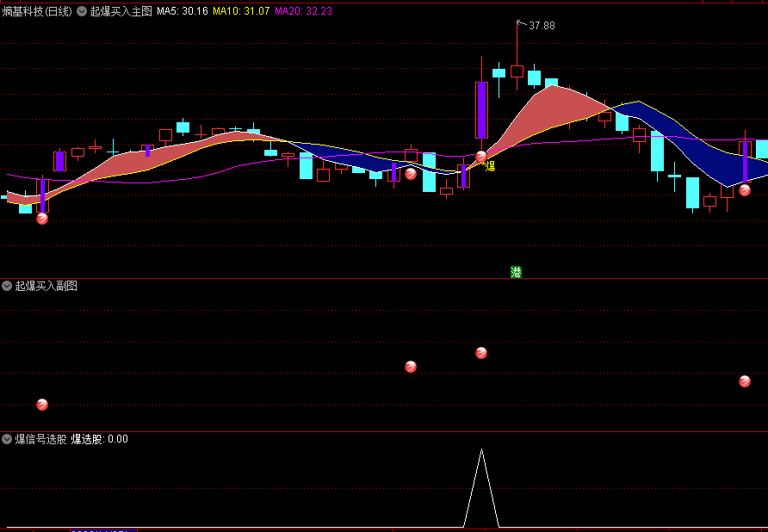Click the 爆信号选股 indicator label
Image resolution: width=768 pixels, height=532 pixels.
pyautogui.click(x=40, y=439)
